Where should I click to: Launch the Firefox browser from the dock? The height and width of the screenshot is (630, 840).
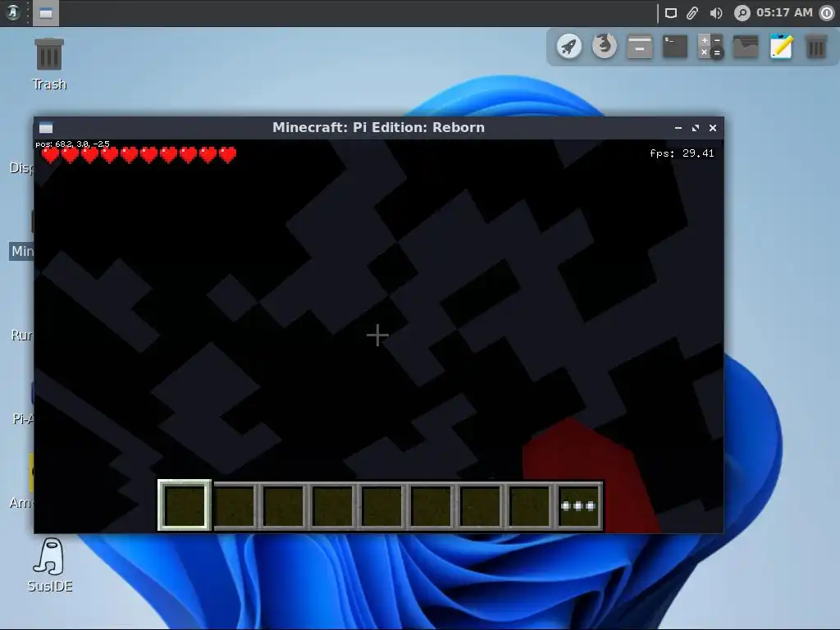[605, 46]
